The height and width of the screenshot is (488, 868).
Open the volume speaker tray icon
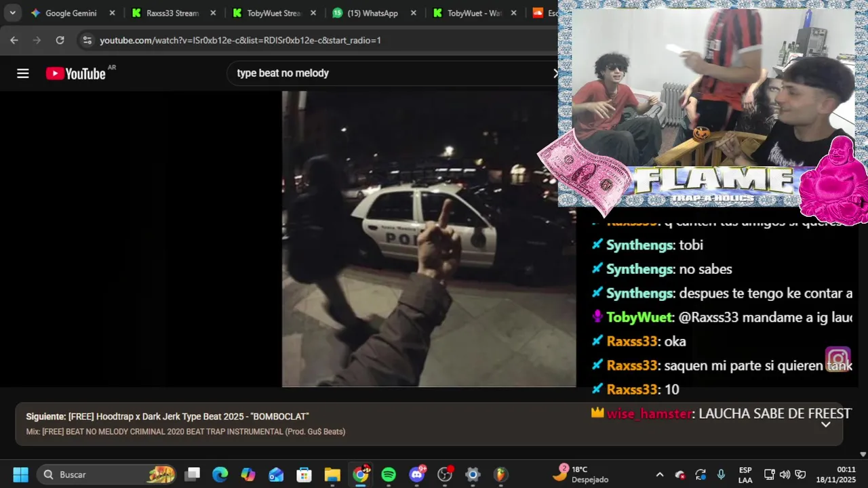[785, 474]
